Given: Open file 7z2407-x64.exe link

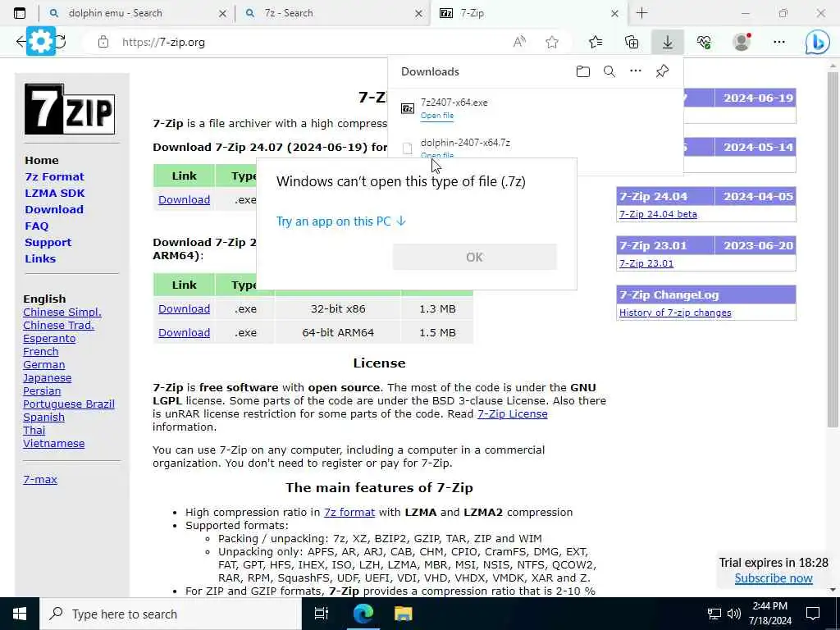Looking at the screenshot, I should 437,116.
